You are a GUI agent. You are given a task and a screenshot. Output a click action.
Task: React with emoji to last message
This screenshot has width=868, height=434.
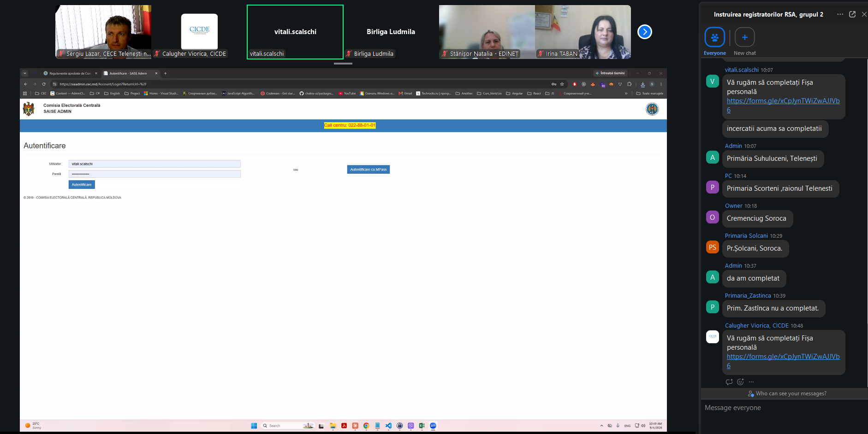pos(740,382)
